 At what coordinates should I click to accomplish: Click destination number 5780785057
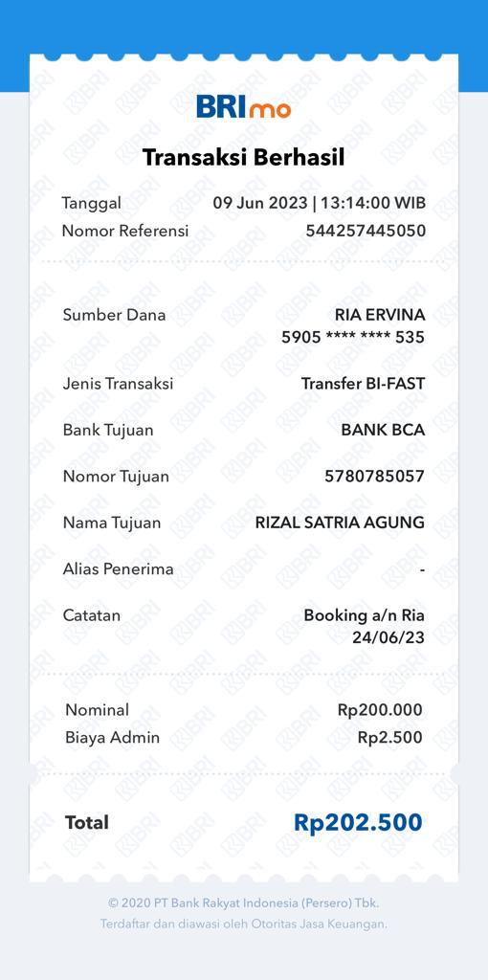pos(375,477)
